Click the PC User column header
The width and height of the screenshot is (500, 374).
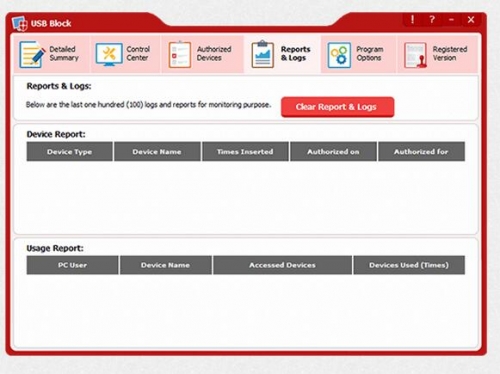coord(72,265)
